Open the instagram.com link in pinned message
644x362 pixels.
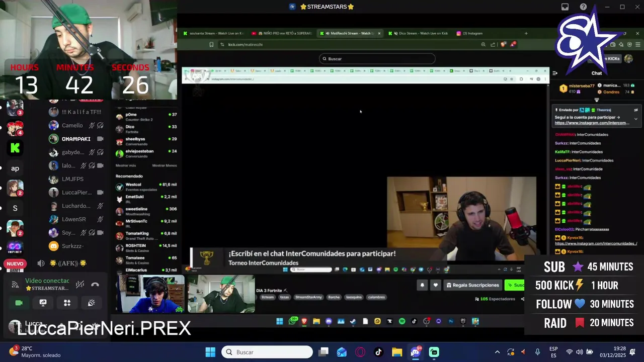click(x=592, y=123)
